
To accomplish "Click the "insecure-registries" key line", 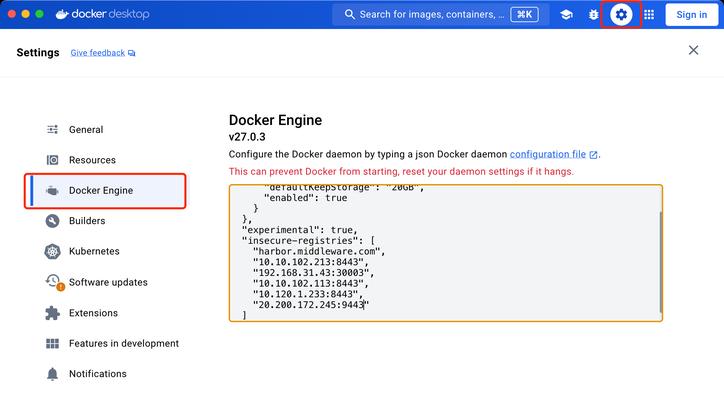I will point(308,241).
